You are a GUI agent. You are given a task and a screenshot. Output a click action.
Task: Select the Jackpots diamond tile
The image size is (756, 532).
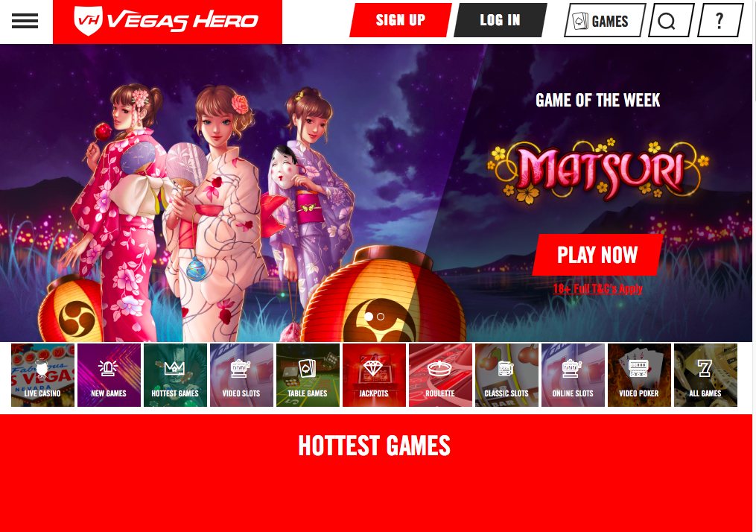pos(374,375)
